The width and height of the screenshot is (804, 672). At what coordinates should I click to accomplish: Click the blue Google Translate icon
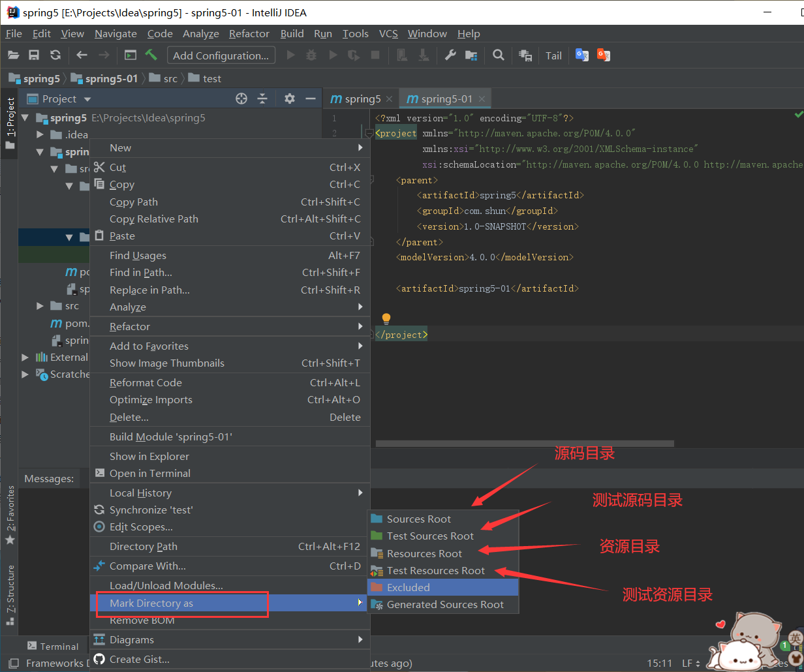click(582, 55)
